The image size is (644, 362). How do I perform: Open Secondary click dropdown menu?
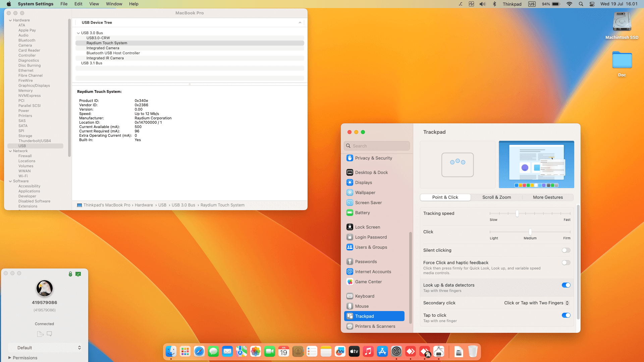(536, 303)
